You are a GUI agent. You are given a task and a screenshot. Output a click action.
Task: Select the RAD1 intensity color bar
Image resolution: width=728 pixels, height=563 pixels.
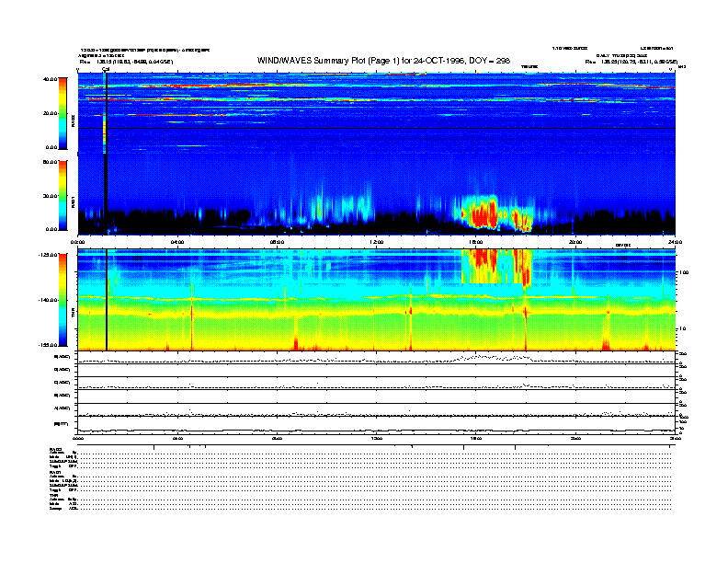click(63, 195)
